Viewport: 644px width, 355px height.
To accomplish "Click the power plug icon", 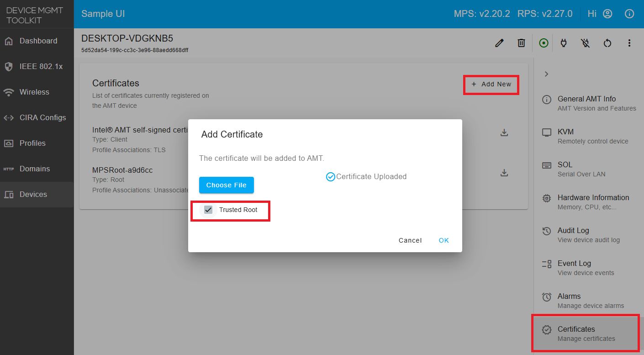I will pyautogui.click(x=564, y=43).
